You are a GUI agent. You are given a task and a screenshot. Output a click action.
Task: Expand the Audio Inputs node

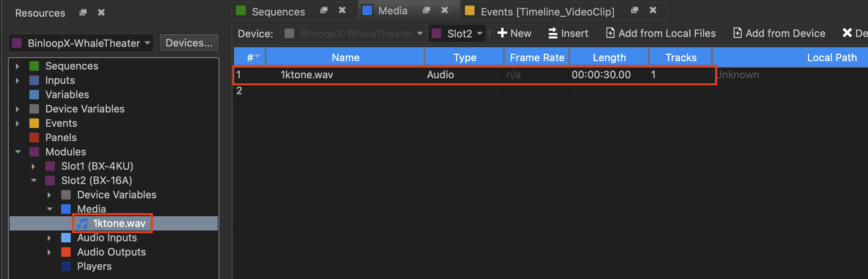pos(49,238)
